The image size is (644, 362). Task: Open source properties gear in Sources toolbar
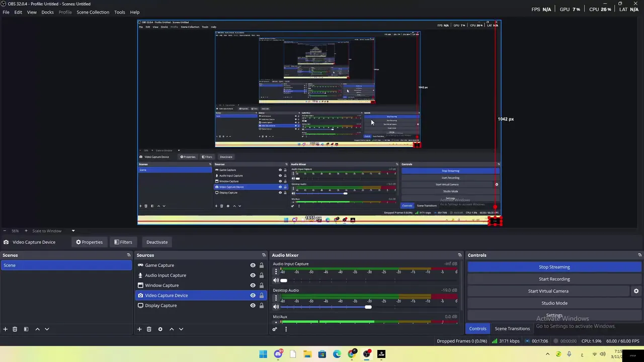pos(160,329)
